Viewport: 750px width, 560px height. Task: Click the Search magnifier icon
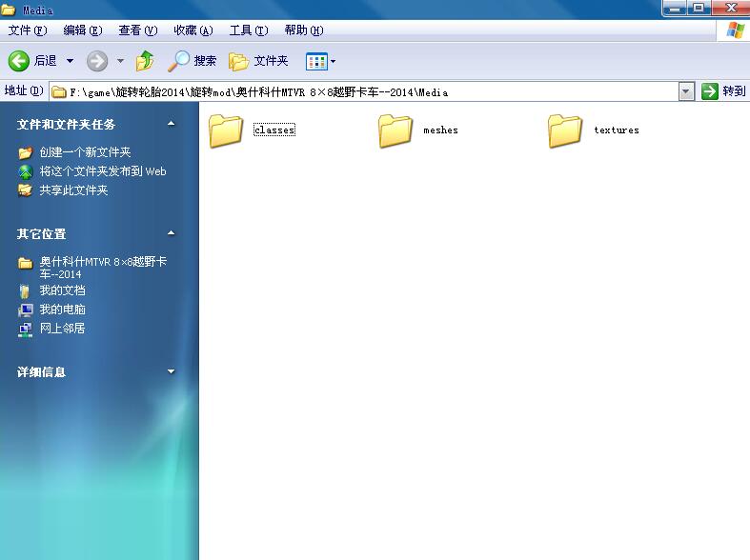click(178, 61)
